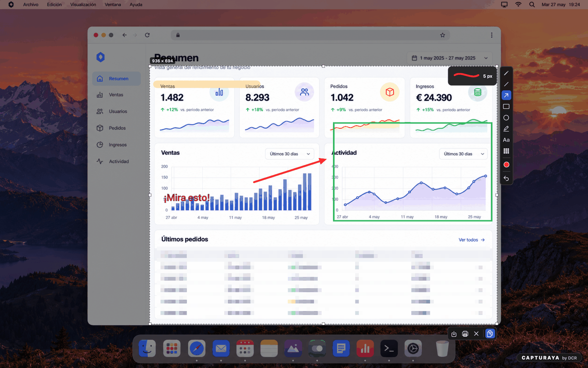The height and width of the screenshot is (368, 588).
Task: Go back in the browser window
Action: 125,35
